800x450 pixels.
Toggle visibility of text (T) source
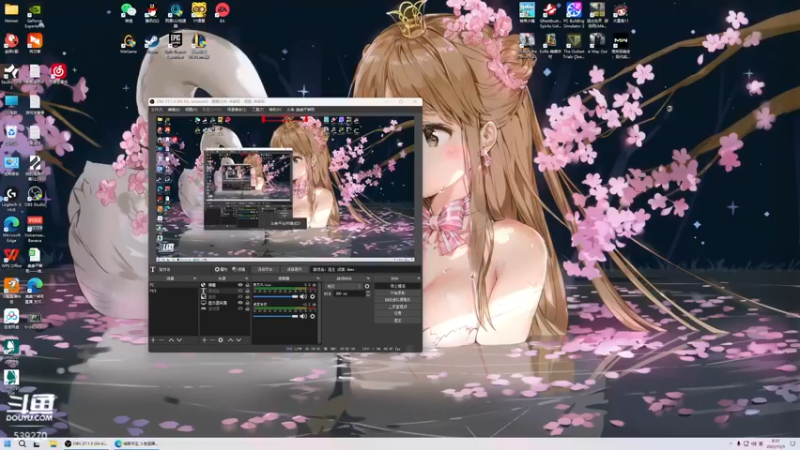[x=240, y=291]
